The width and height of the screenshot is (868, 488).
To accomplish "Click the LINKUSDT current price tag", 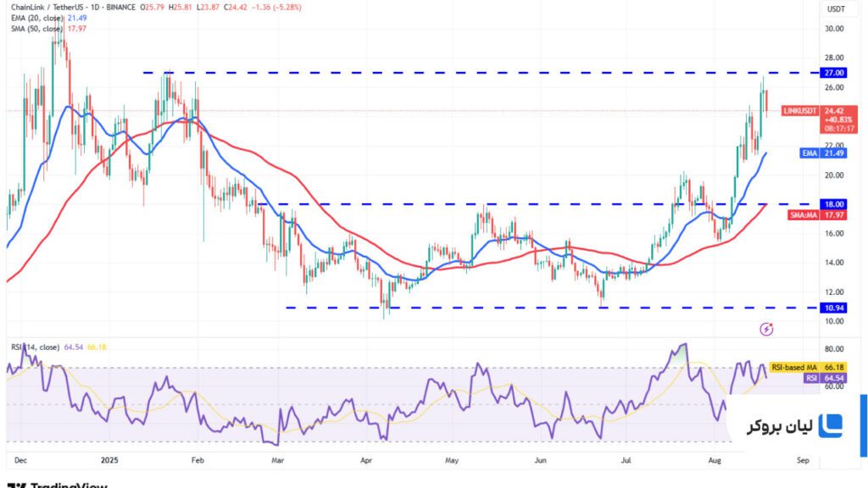I will click(800, 111).
